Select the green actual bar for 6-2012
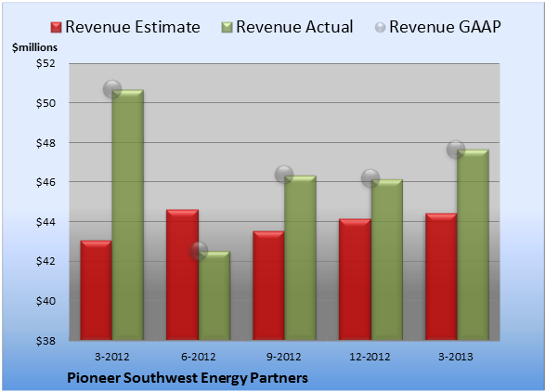Viewport: 546px width, 392px height. click(214, 295)
